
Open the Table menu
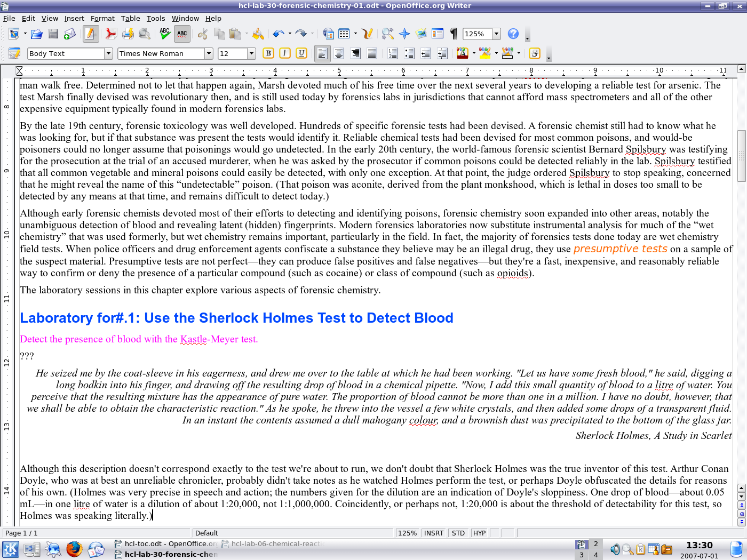130,18
